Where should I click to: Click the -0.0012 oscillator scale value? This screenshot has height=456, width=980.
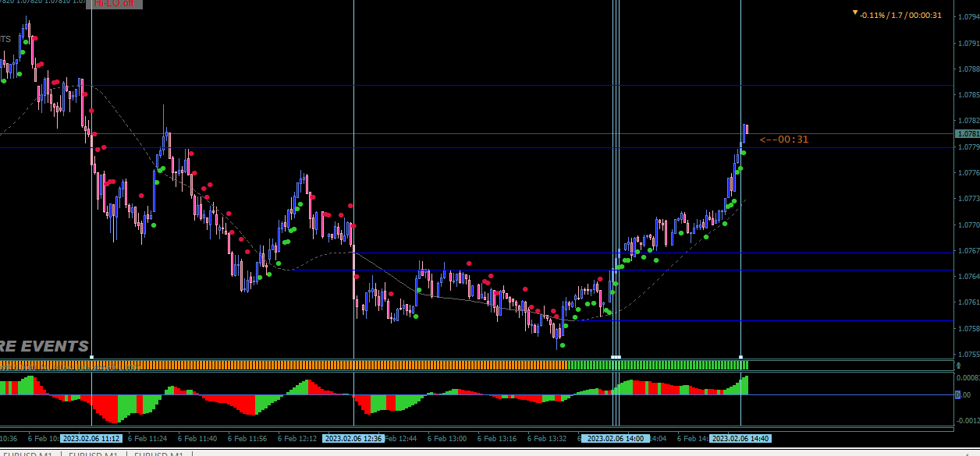[x=968, y=420]
